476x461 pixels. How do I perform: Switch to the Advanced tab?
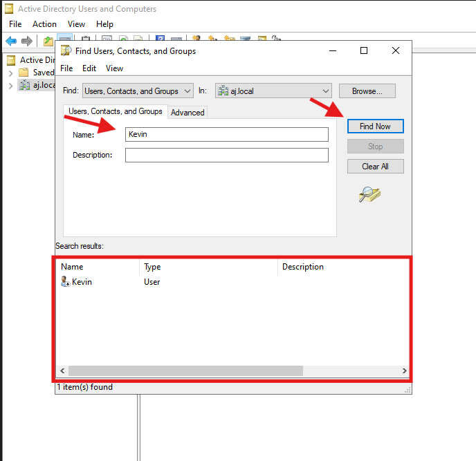coord(187,113)
